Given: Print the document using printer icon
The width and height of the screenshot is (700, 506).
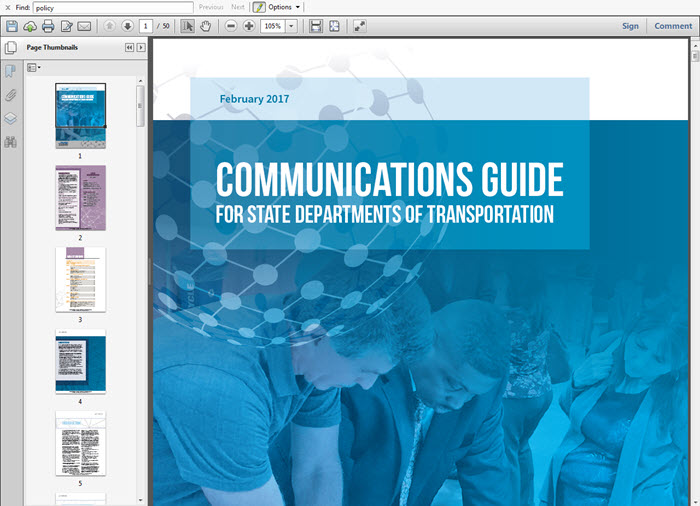Looking at the screenshot, I should [48, 26].
